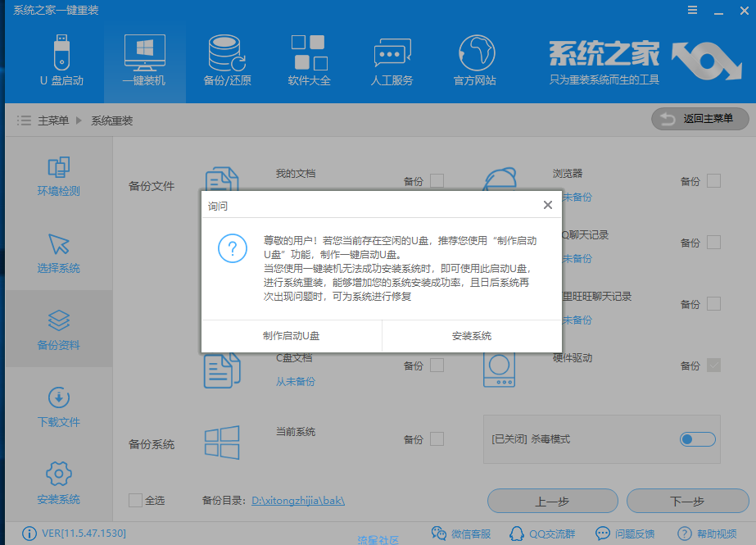Open 微信客服 WeChat support
756x545 pixels.
point(461,534)
